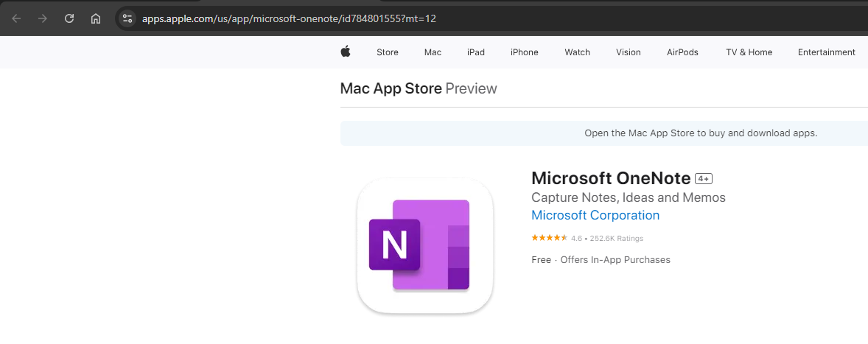Open the Mac menu item
This screenshot has height=344, width=868.
point(433,52)
